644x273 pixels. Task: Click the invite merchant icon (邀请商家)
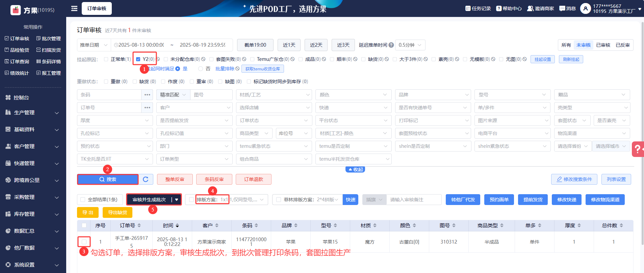(x=530, y=8)
